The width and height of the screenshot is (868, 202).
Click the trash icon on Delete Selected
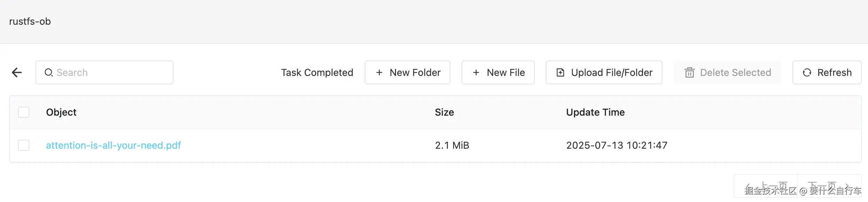(x=689, y=72)
